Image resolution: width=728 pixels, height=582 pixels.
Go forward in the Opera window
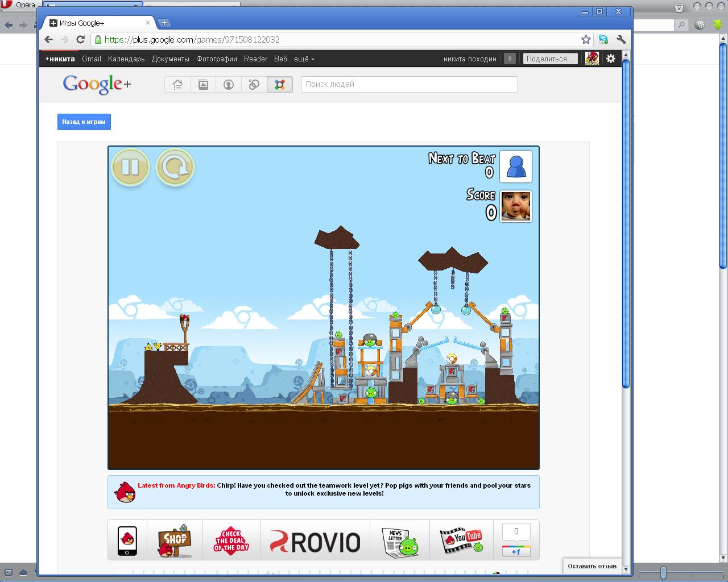point(23,25)
